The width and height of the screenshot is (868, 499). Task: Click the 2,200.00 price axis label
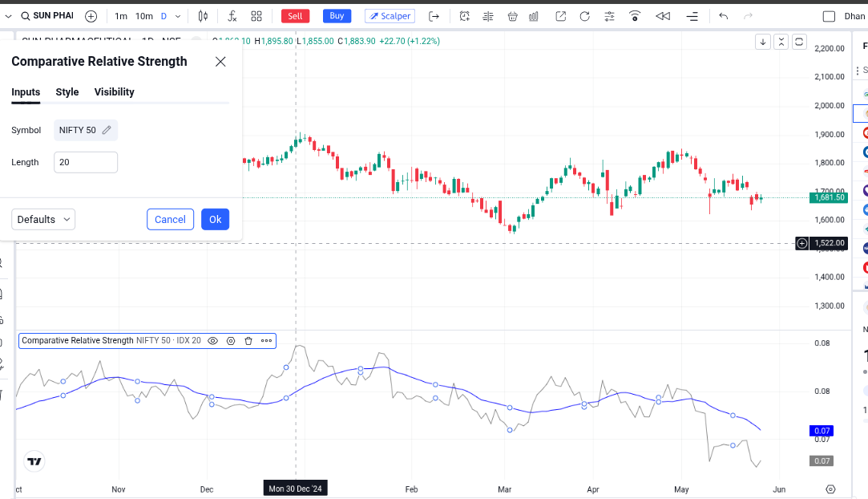tap(830, 48)
